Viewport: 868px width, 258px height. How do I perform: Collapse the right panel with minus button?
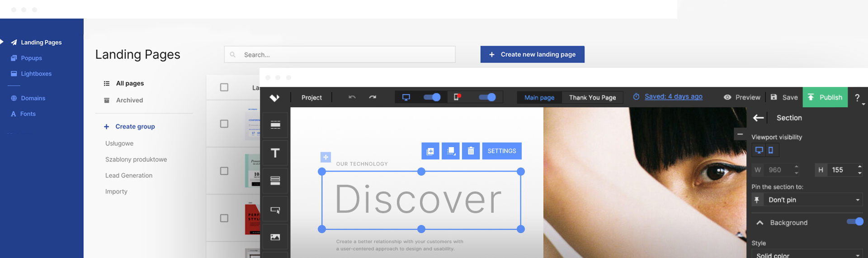click(740, 134)
